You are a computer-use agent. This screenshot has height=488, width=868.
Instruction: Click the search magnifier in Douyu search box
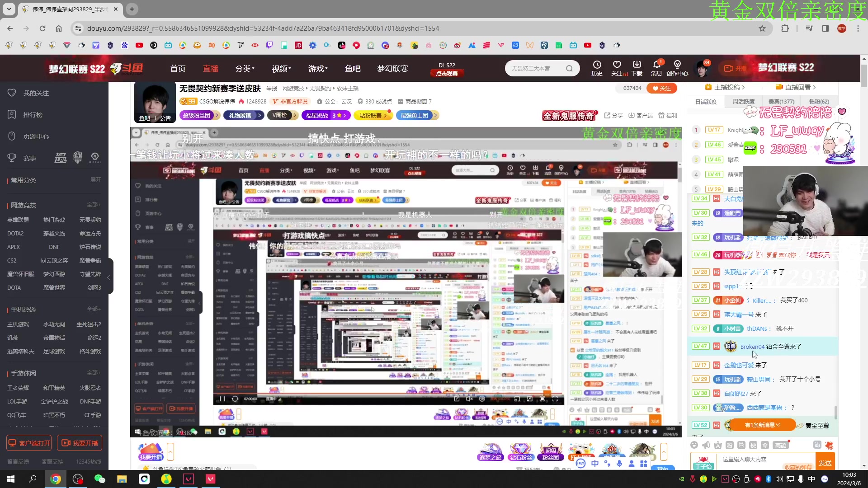[x=569, y=69]
